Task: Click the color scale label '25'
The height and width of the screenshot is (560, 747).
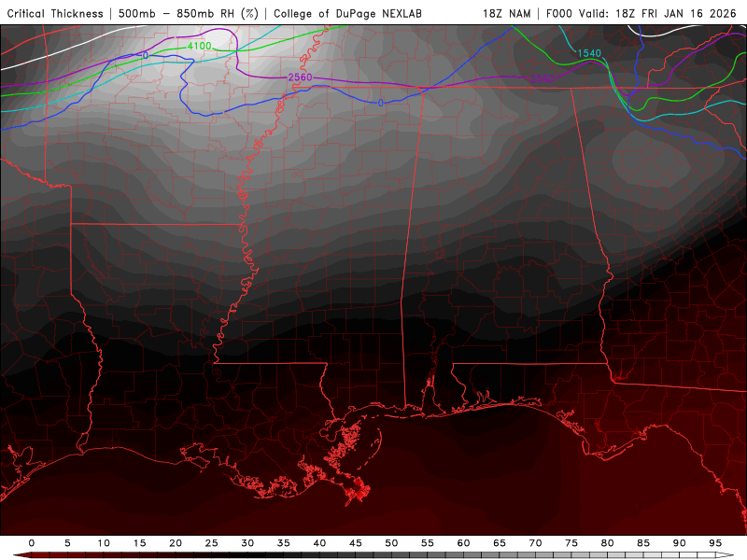Action: (212, 543)
